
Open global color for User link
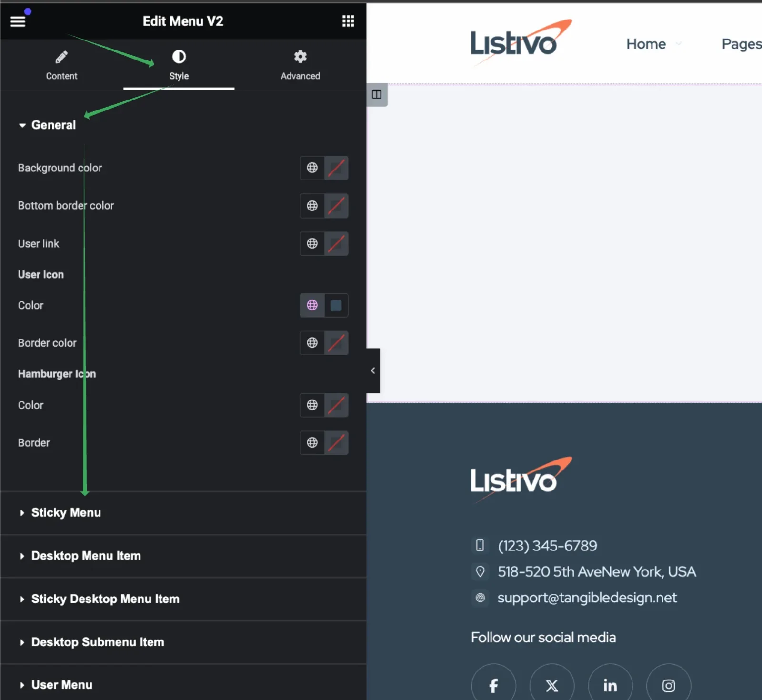point(312,243)
